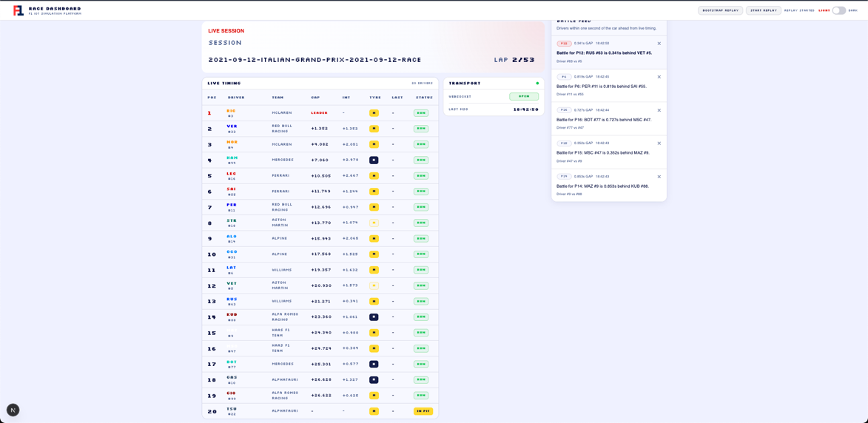The height and width of the screenshot is (423, 868).
Task: Sort by the TYRE column header
Action: pyautogui.click(x=374, y=98)
